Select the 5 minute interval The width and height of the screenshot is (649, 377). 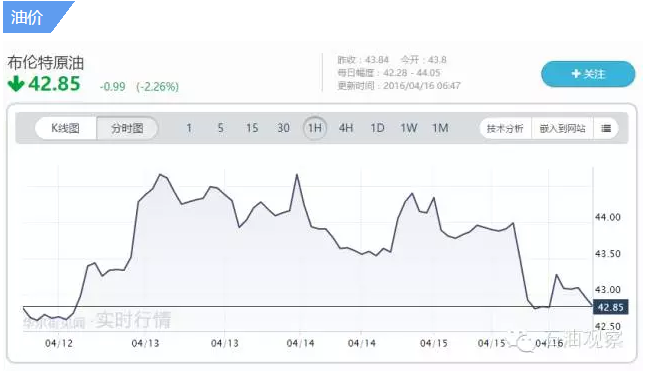pos(220,128)
